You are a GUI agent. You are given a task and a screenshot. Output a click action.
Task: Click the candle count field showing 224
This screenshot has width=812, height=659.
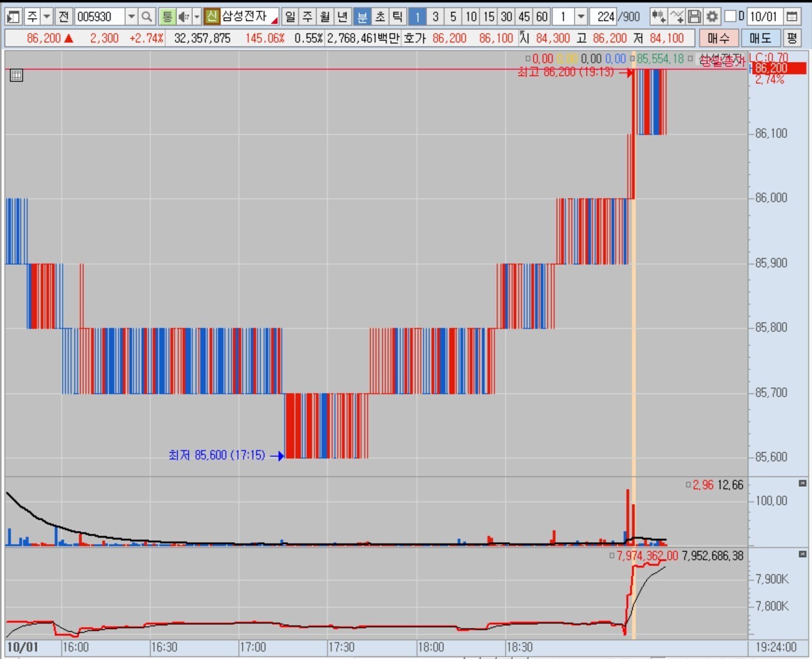point(604,17)
